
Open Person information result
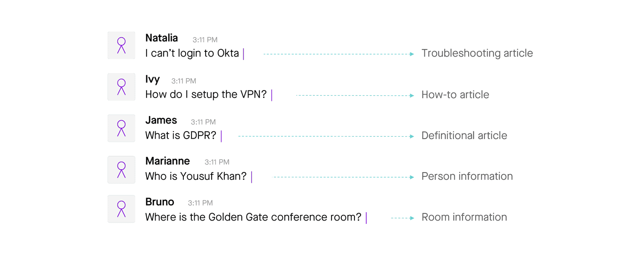pos(467,176)
